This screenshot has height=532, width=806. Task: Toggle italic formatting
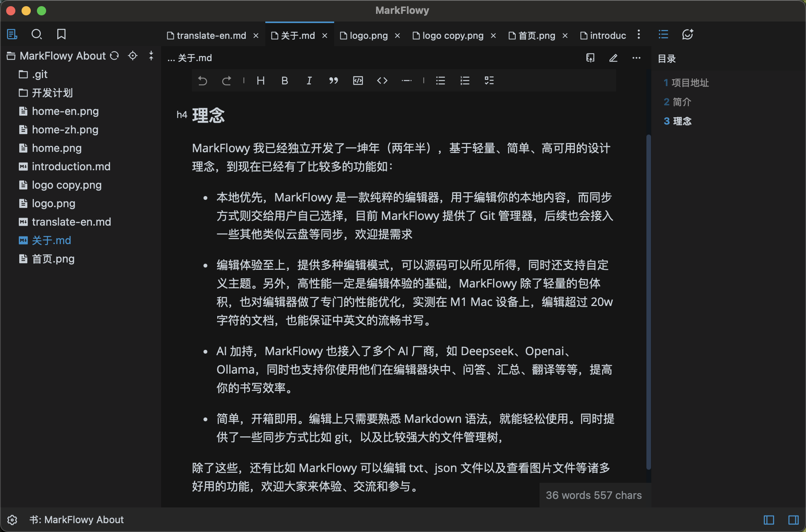(x=309, y=81)
